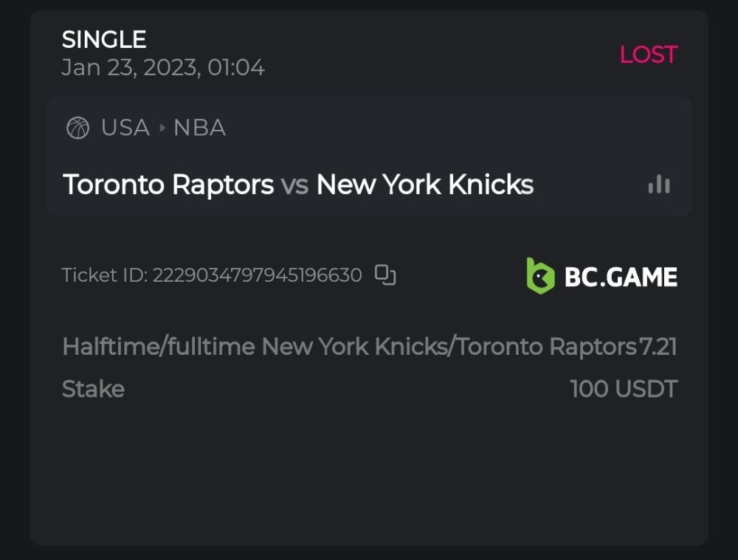Click the Halftime/fulltime market selection
The image size is (738, 560).
tap(349, 346)
